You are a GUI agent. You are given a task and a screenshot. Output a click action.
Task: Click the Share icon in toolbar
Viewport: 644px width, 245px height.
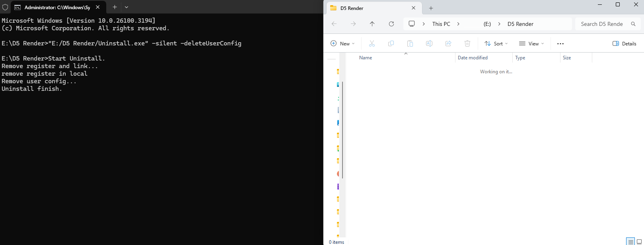point(448,43)
